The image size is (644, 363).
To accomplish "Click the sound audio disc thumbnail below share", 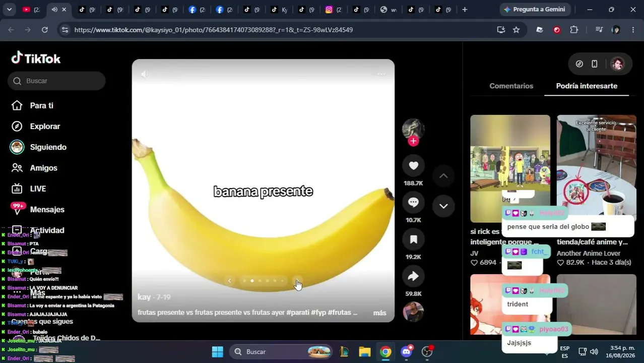I will [x=413, y=312].
